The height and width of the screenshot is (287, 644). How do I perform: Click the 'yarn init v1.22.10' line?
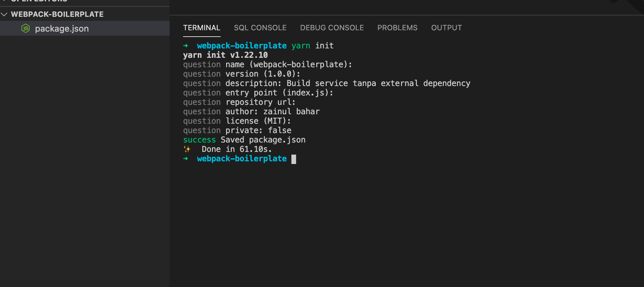[225, 55]
